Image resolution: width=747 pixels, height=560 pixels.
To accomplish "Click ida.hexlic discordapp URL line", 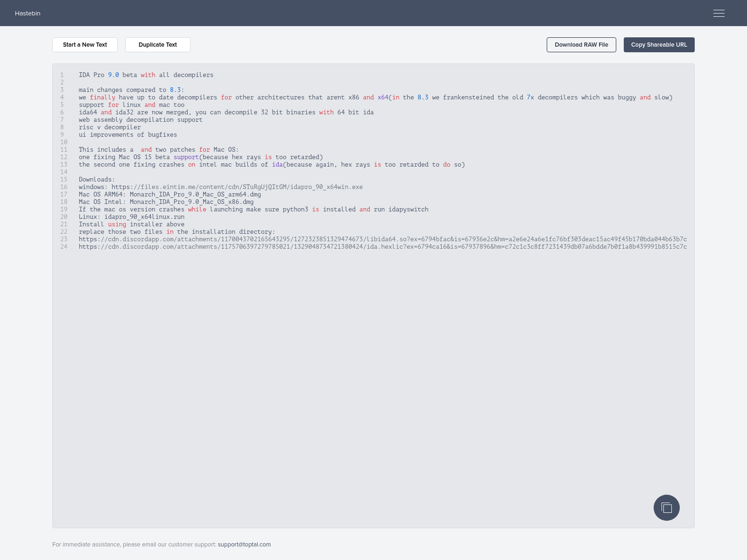I will click(x=383, y=247).
